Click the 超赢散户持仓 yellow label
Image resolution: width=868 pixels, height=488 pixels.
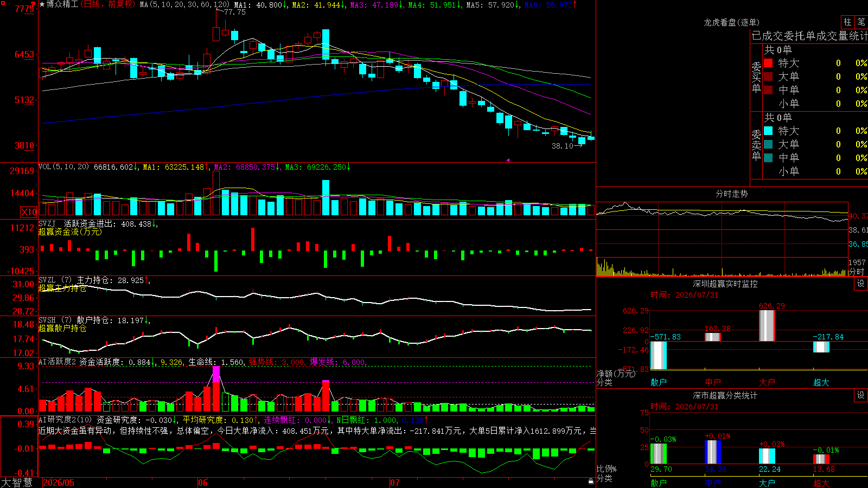point(62,328)
